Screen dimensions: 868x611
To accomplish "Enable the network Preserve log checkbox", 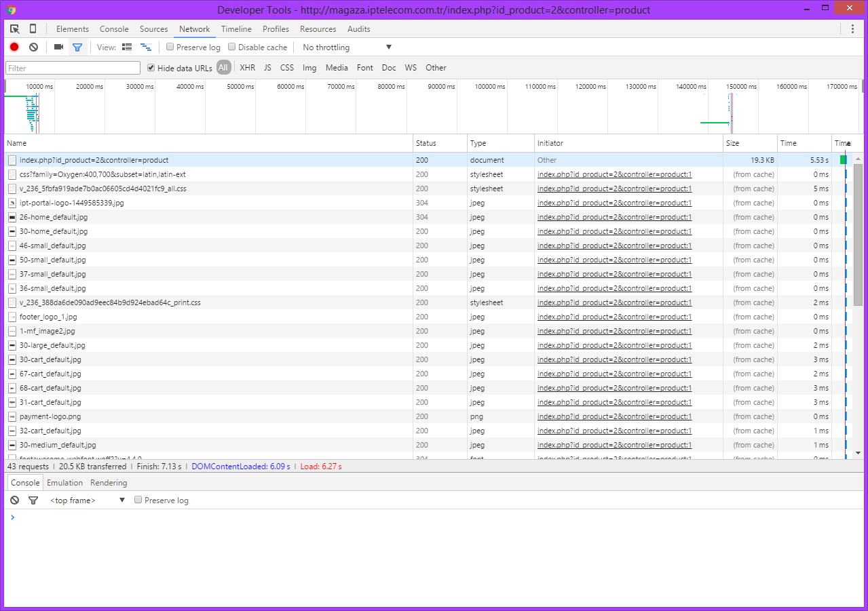I will 170,47.
